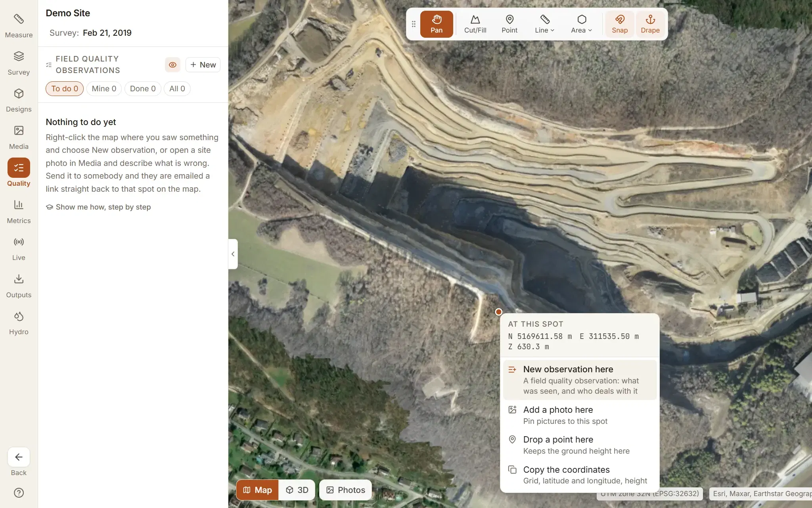Select the Quality checklist section
The image size is (812, 508).
coord(19,173)
